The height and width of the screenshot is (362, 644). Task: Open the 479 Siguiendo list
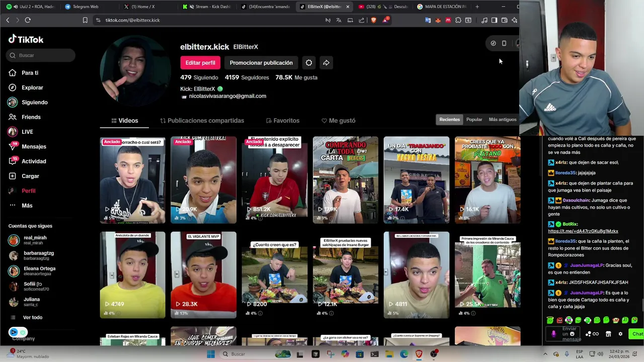tap(199, 77)
